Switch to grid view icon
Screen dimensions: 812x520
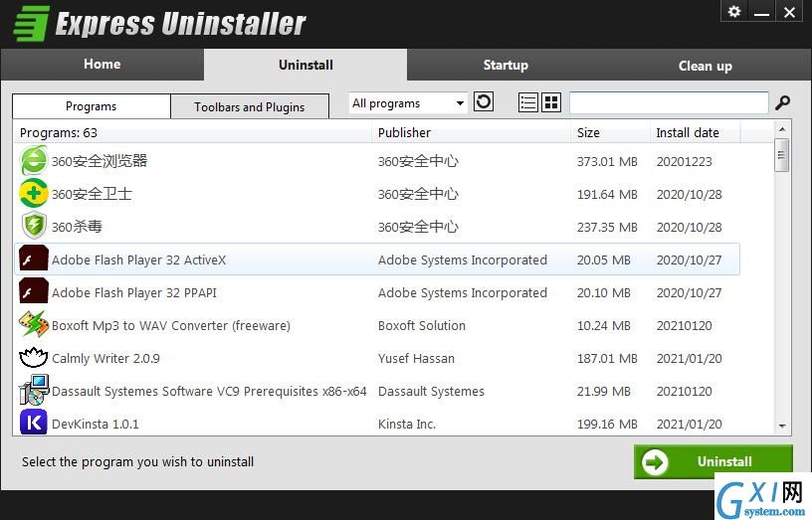click(x=551, y=102)
